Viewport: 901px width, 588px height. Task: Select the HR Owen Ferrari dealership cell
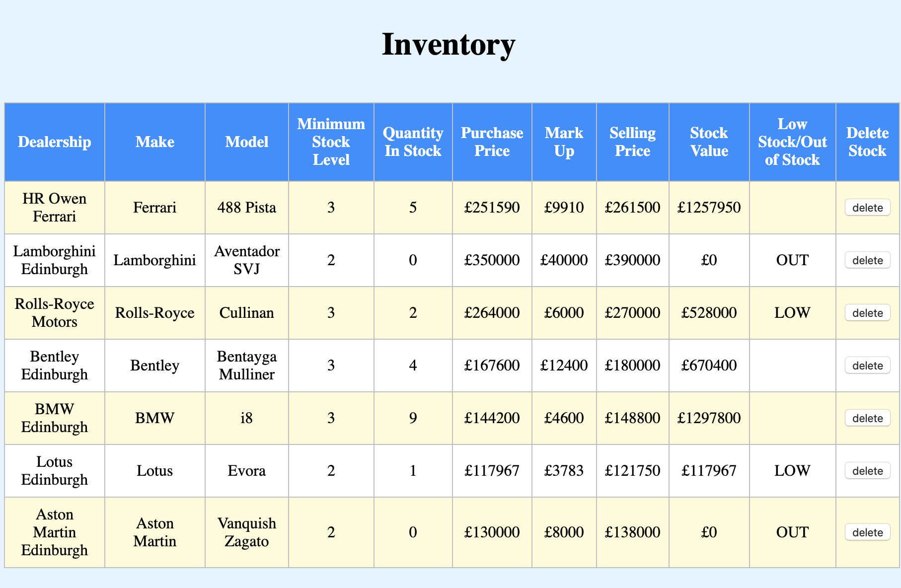tap(55, 208)
